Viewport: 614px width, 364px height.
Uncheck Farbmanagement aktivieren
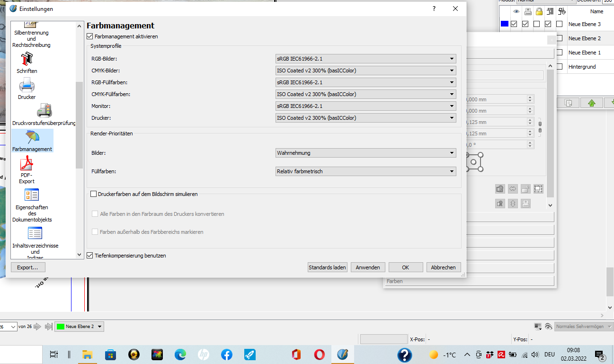coord(90,36)
